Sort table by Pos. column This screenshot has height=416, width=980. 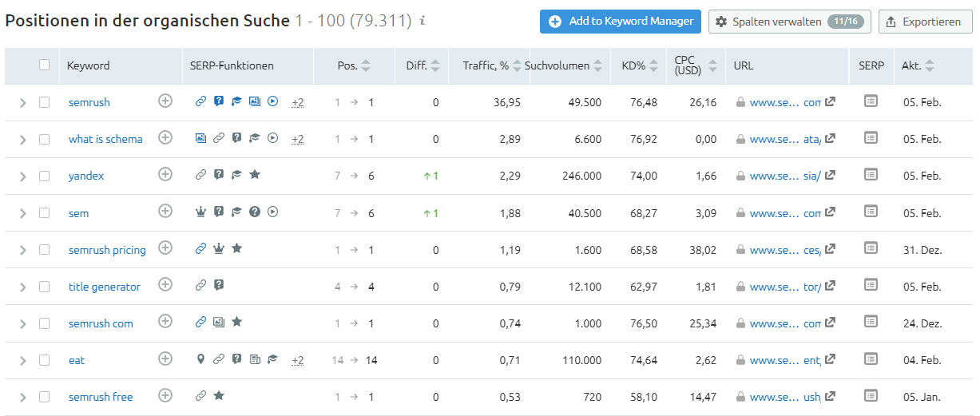pyautogui.click(x=354, y=65)
